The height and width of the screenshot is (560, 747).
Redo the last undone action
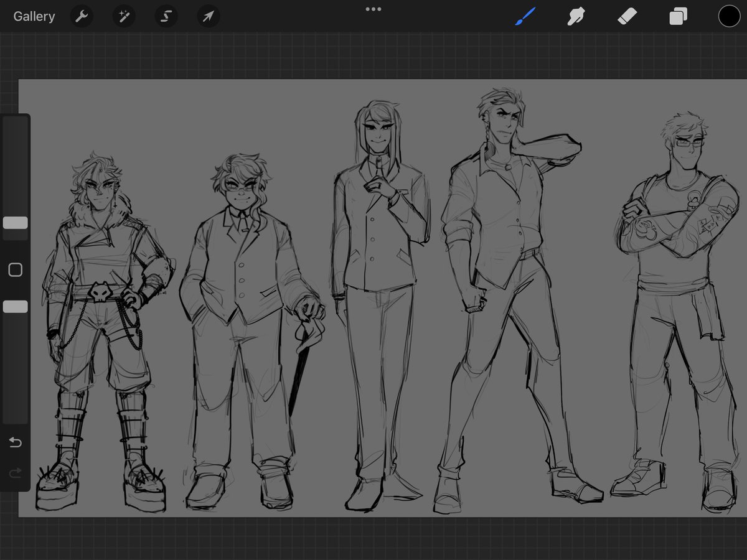coord(15,474)
